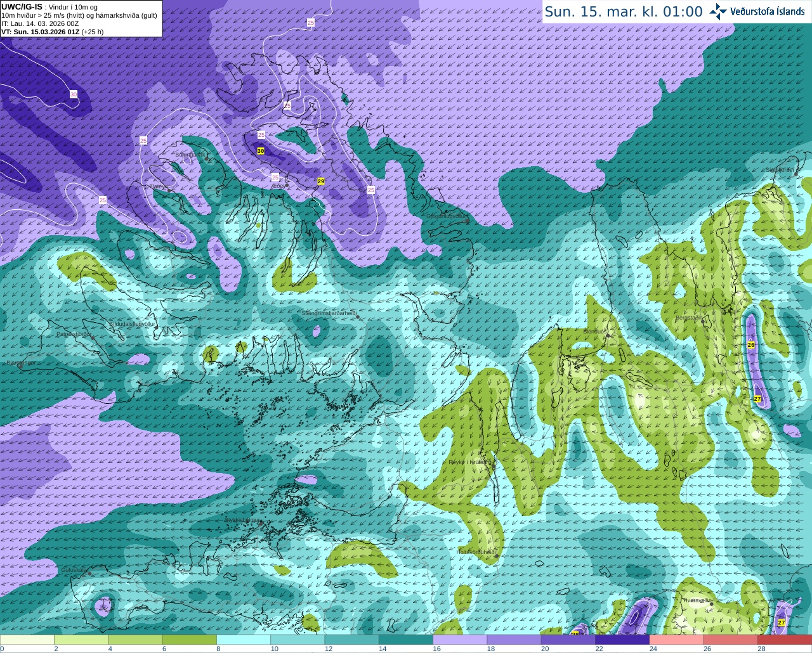Click the Steingrímsfjarðarheiði station dot

[358, 317]
